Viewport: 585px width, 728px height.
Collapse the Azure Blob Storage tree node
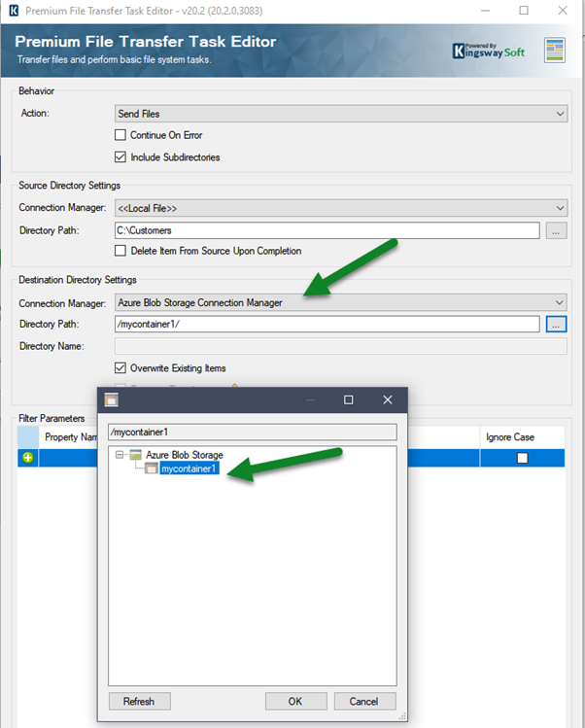click(x=119, y=455)
